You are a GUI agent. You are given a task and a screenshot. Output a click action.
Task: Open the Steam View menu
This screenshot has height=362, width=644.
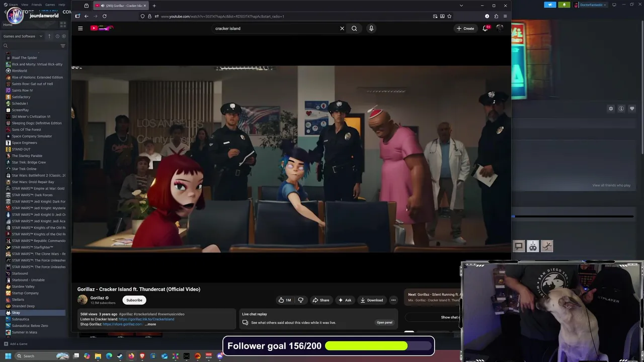click(x=25, y=5)
